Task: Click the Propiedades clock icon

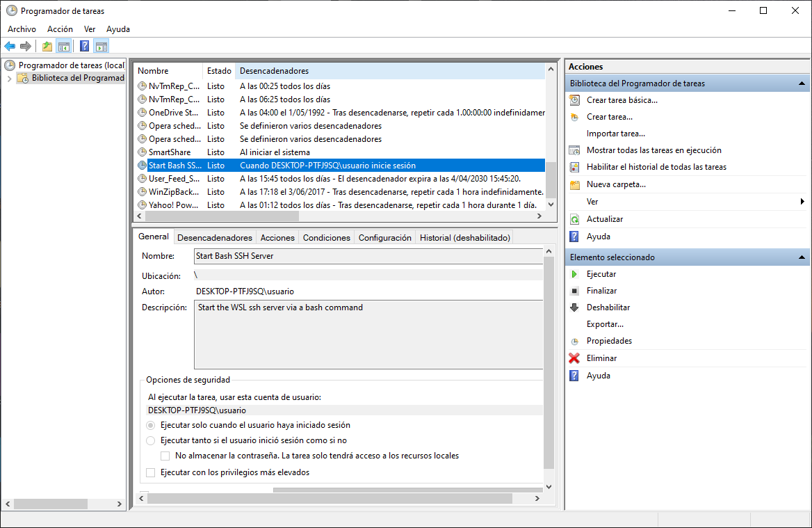Action: coord(574,341)
